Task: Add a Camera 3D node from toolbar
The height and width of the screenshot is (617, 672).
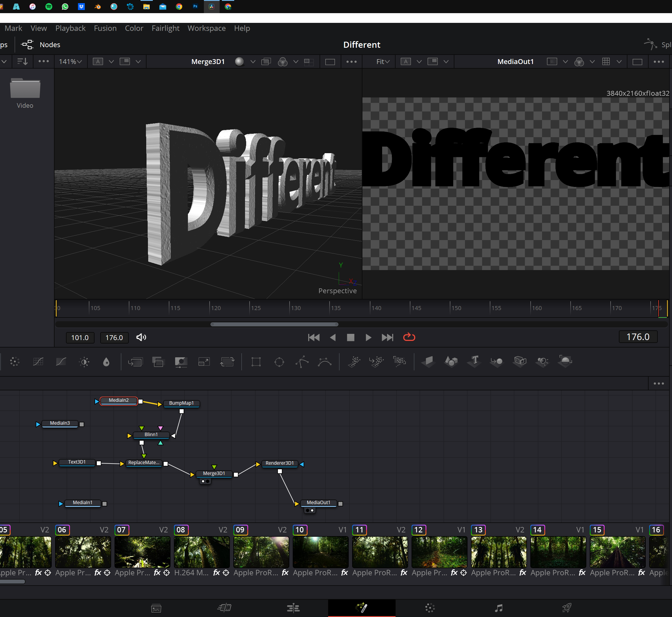Action: tap(520, 362)
